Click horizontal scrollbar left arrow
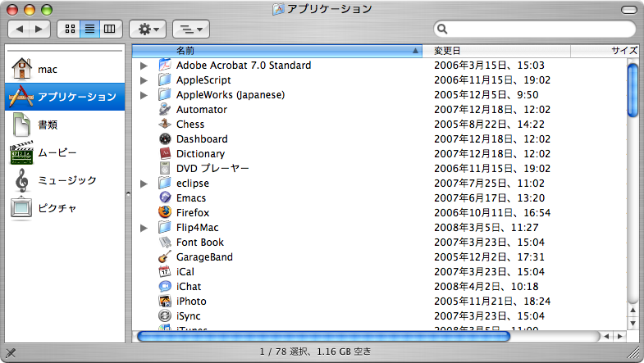644x363 pixels. 606,337
